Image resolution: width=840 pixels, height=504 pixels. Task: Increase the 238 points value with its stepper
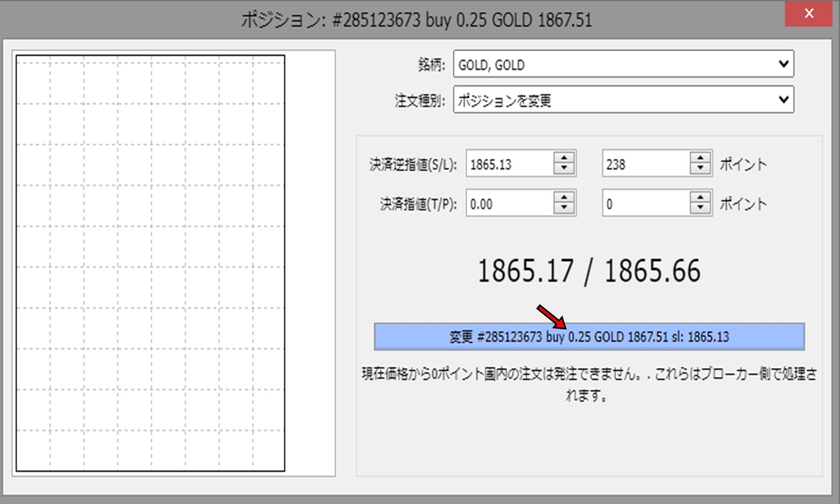point(698,160)
